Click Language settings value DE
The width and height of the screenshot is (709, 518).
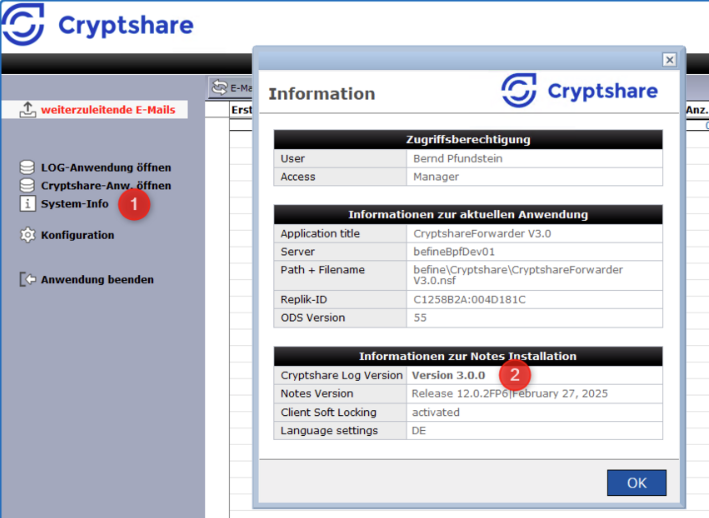pyautogui.click(x=419, y=431)
